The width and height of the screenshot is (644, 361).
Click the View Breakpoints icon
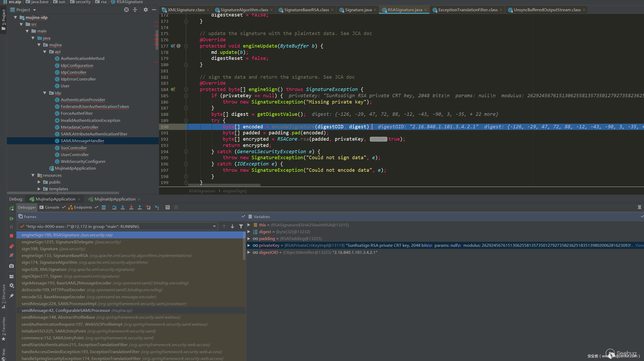[11, 247]
